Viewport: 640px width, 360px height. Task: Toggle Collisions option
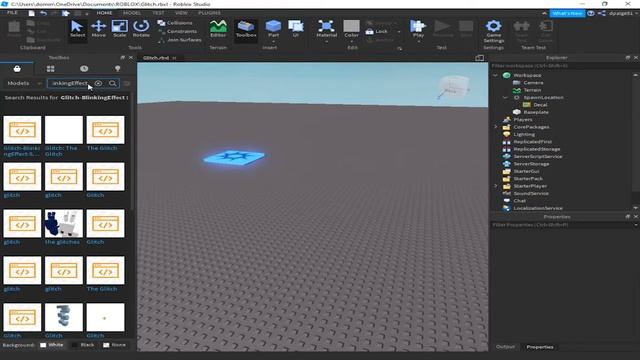(175, 23)
